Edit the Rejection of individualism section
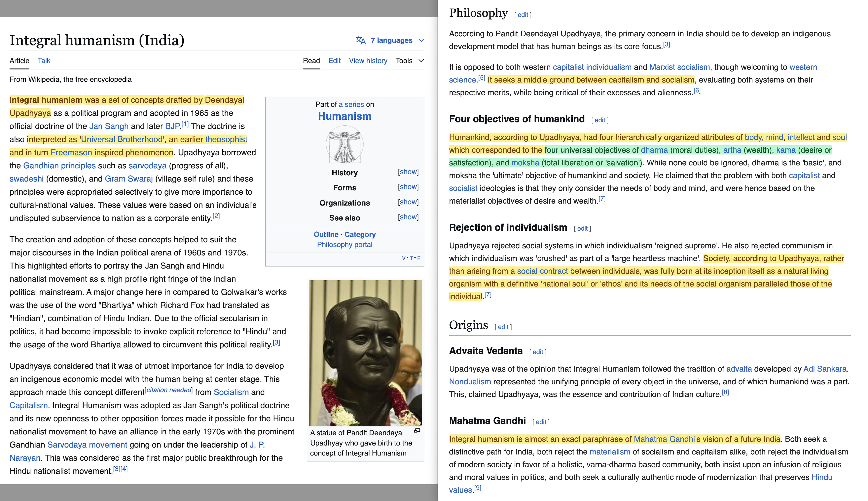 tap(582, 228)
